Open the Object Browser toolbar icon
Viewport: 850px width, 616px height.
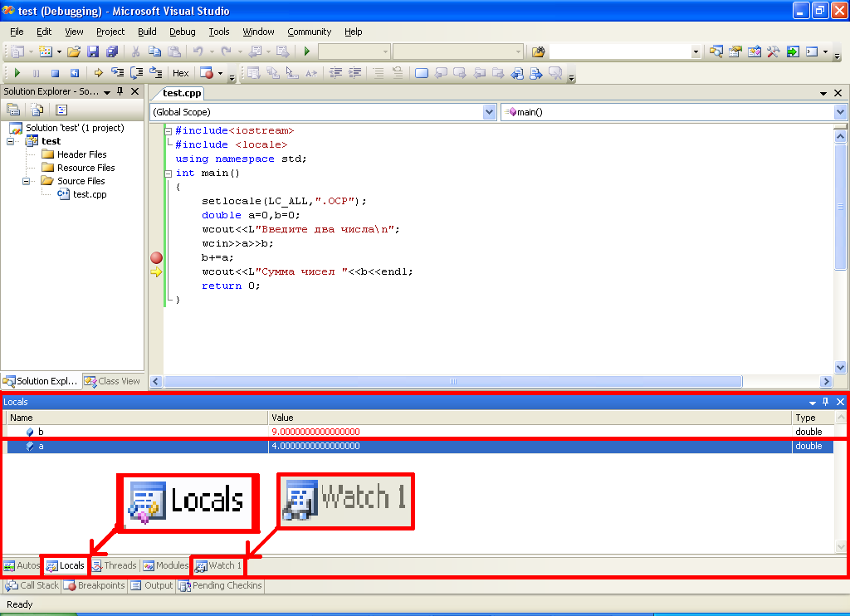754,51
